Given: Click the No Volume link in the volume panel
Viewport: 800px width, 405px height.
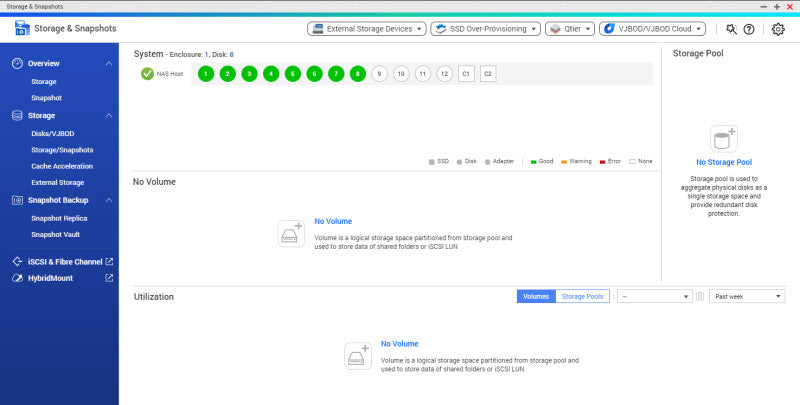Looking at the screenshot, I should click(333, 221).
